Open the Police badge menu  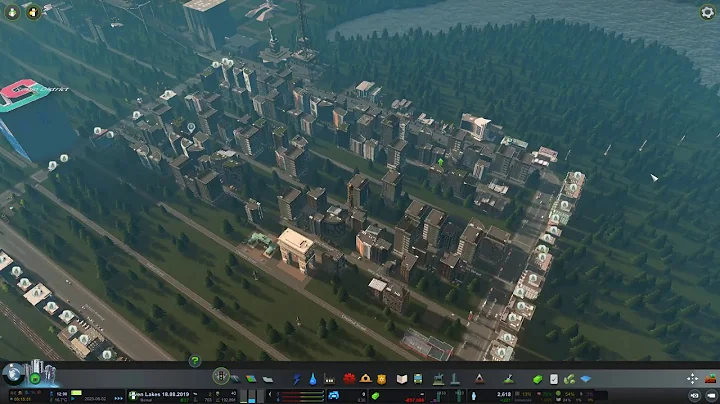coord(382,379)
